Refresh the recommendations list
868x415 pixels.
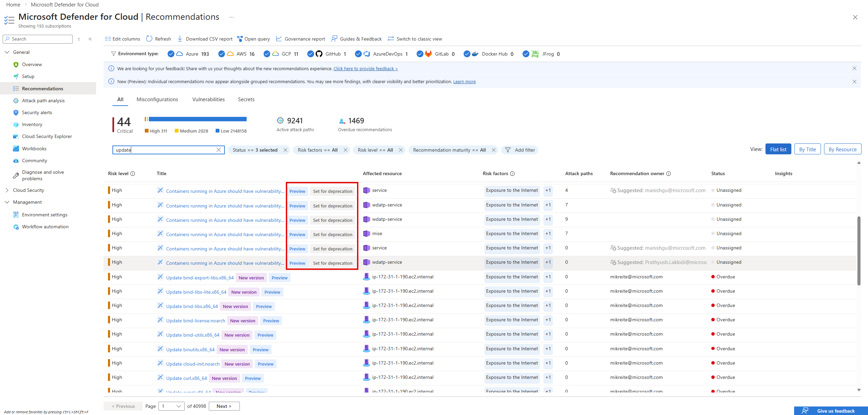pyautogui.click(x=158, y=39)
